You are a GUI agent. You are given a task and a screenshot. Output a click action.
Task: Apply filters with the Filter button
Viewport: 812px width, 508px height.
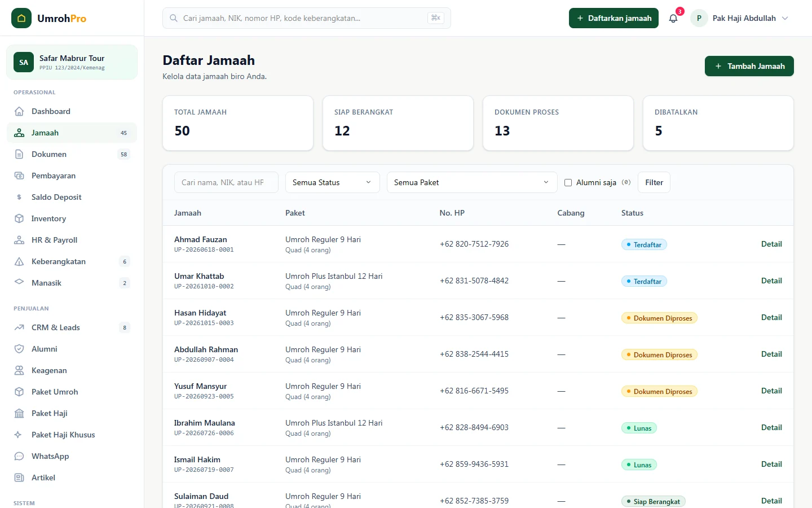(654, 182)
